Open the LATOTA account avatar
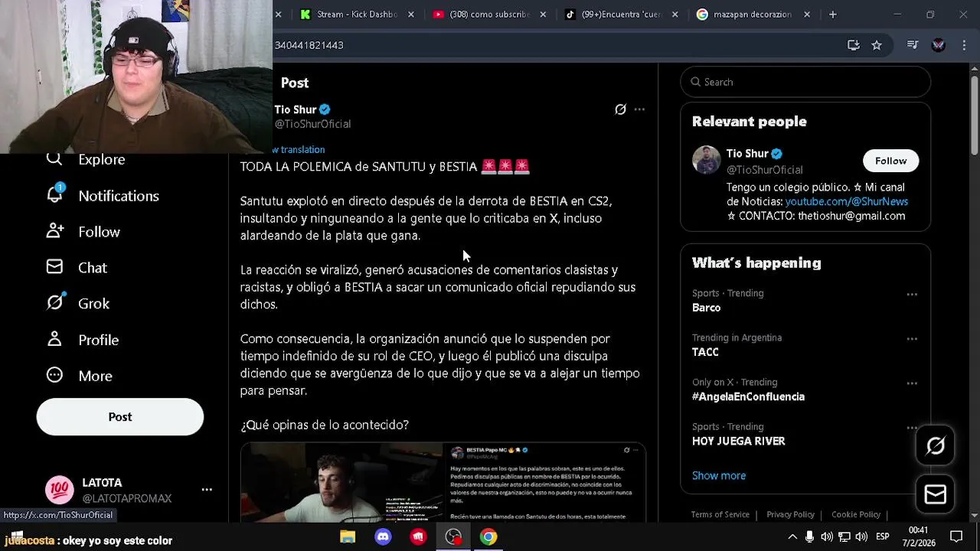 [59, 490]
